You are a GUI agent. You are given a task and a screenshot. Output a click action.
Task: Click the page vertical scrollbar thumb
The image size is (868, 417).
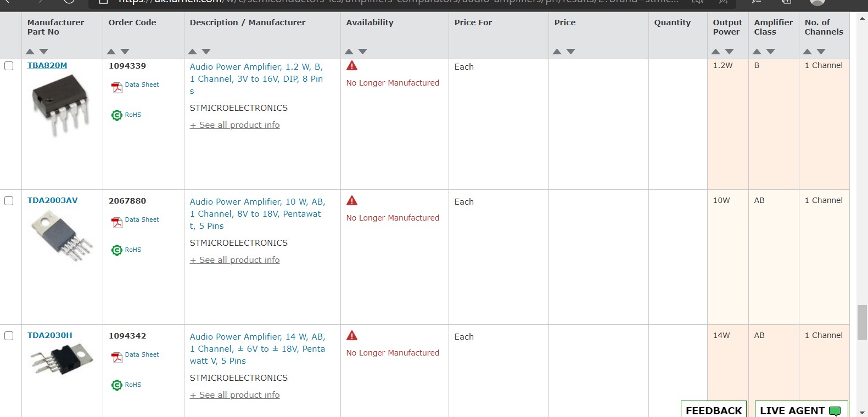click(x=862, y=323)
